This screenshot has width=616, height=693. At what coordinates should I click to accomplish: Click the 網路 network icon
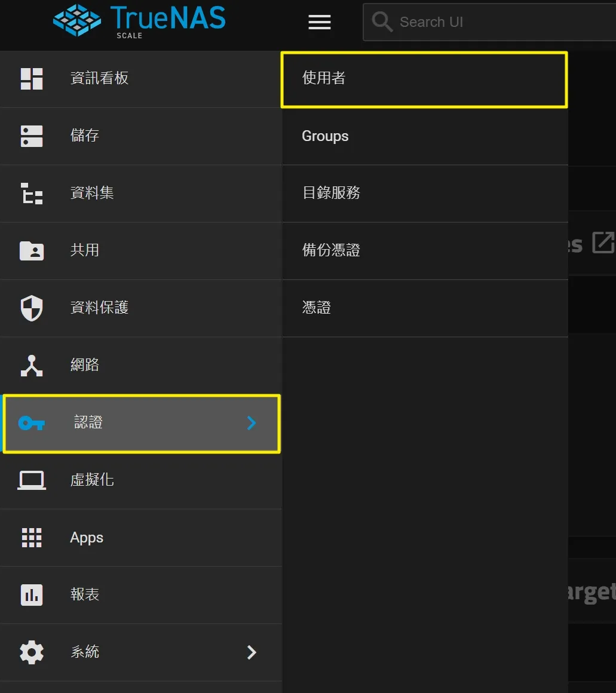[32, 366]
